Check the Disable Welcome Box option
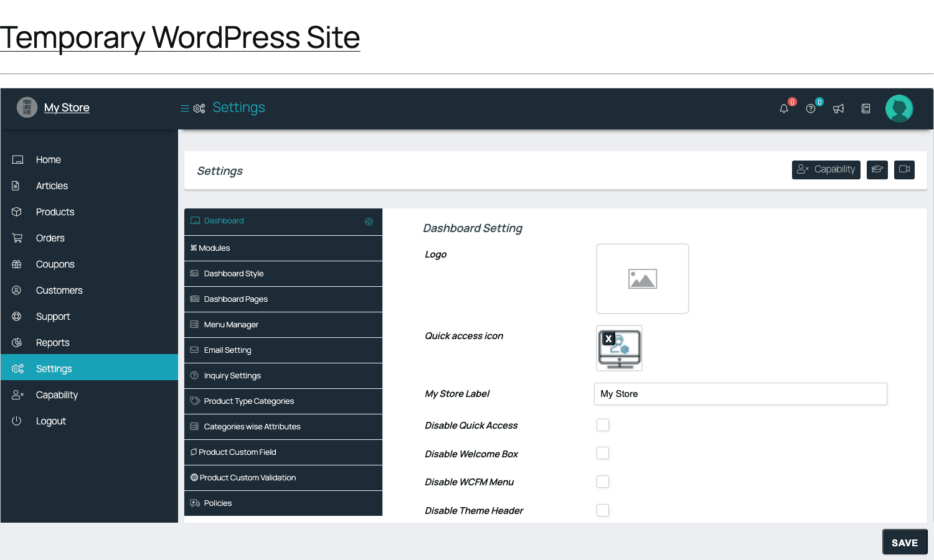 [603, 454]
